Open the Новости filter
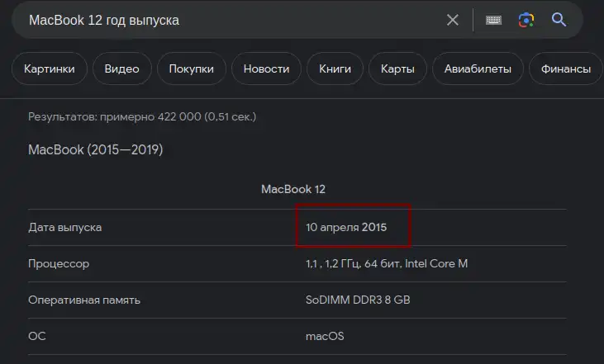The width and height of the screenshot is (604, 364). [x=266, y=69]
